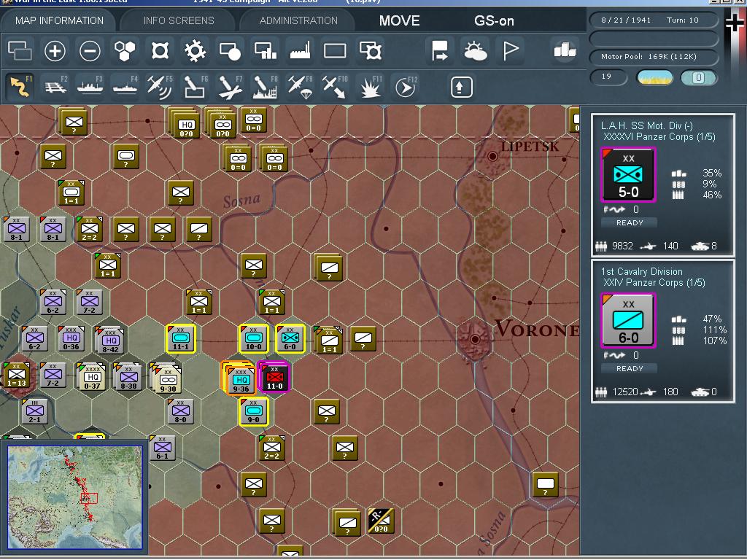Select Bomb unit mode (F6)
Image resolution: width=747 pixels, height=560 pixels.
coord(195,87)
